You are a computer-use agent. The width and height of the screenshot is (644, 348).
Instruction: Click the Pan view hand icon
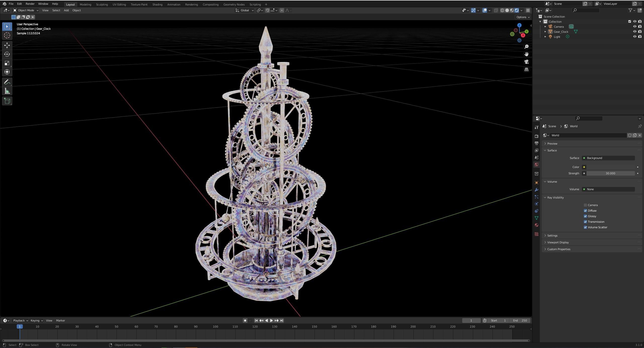(526, 54)
